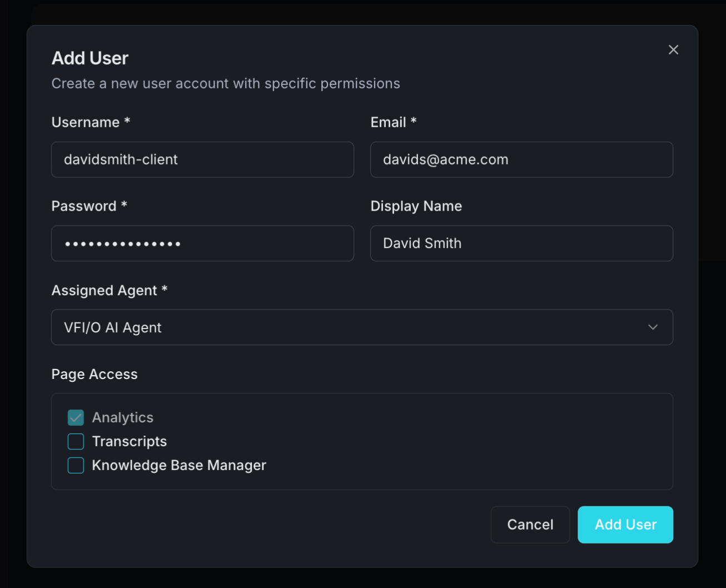Image resolution: width=726 pixels, height=588 pixels.
Task: Click the Page Access section label
Action: tap(94, 374)
